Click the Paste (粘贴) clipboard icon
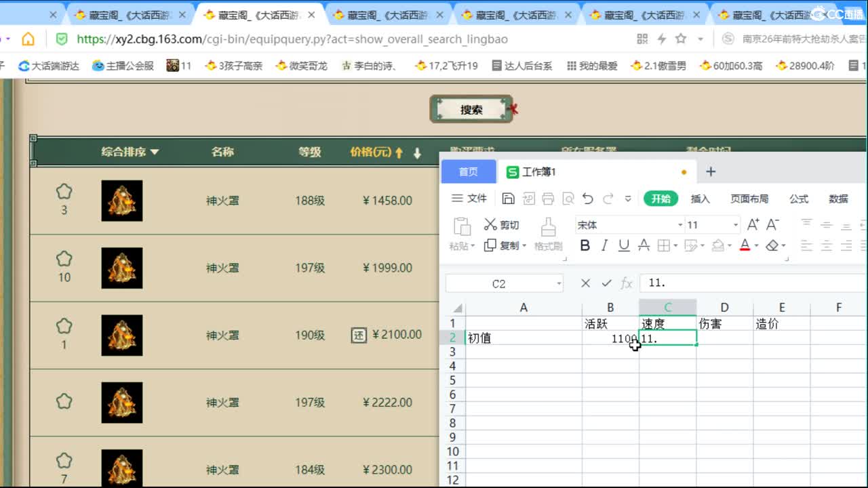This screenshot has height=488, width=868. click(462, 226)
